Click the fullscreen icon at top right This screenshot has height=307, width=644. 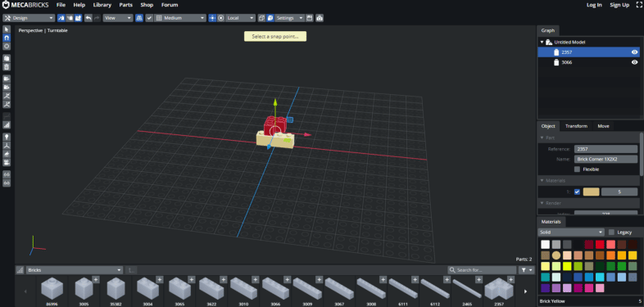coord(638,5)
